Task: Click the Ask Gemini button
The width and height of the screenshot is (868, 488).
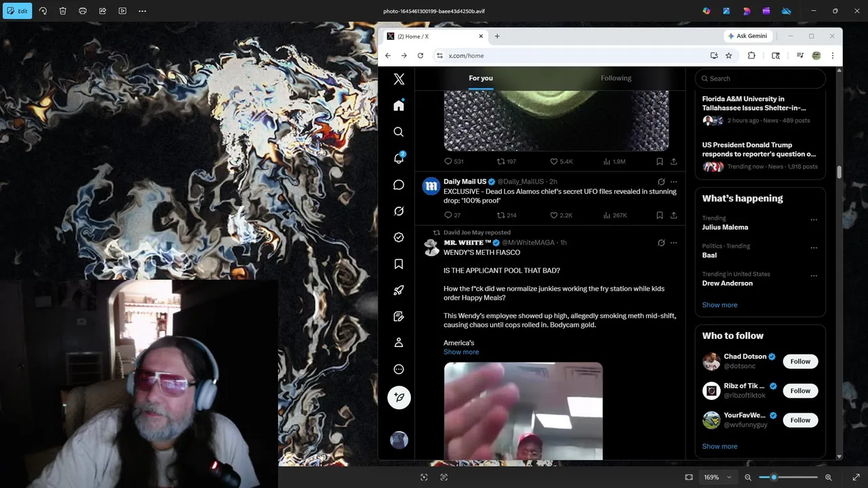Action: [x=747, y=36]
